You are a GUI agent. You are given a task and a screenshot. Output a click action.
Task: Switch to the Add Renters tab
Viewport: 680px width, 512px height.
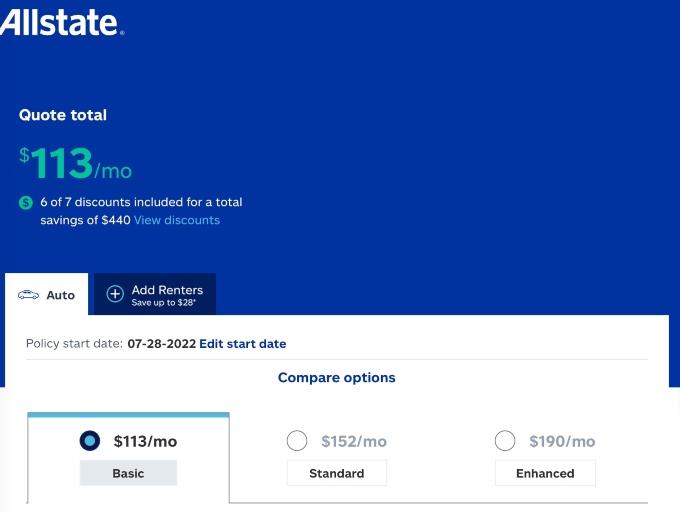155,294
